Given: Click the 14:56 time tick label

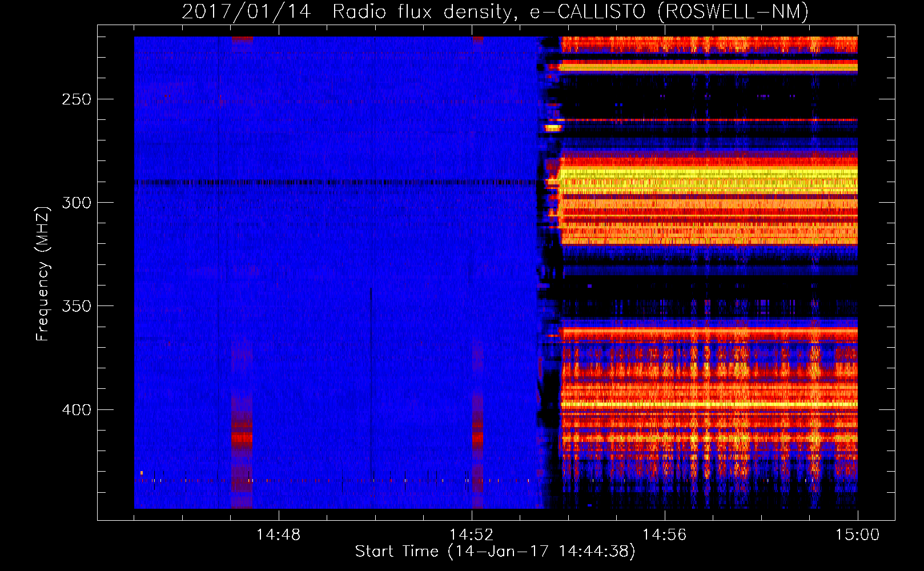Looking at the screenshot, I should click(x=664, y=535).
